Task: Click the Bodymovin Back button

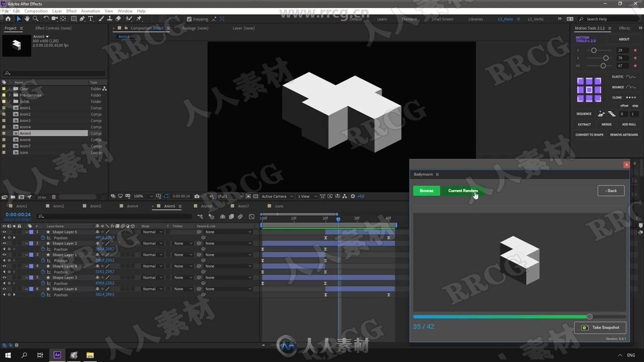Action: click(611, 191)
